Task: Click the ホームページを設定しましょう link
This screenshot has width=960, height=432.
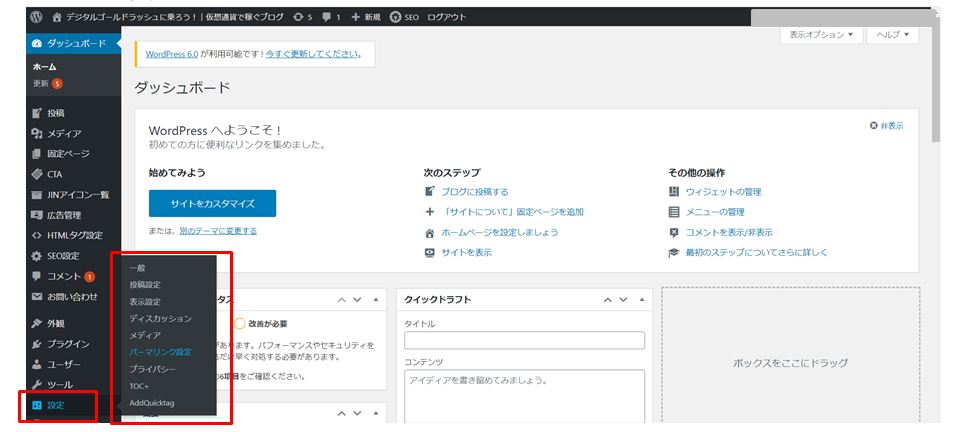Action: coord(500,233)
